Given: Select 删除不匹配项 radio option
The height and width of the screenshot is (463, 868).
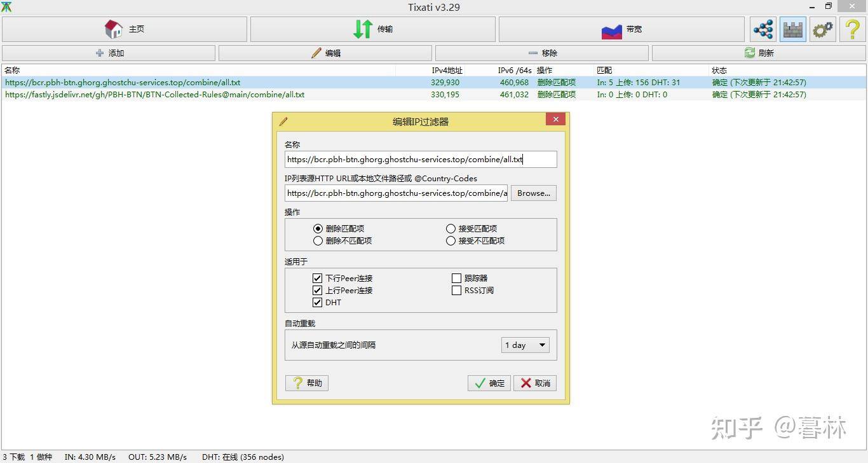Looking at the screenshot, I should [342, 240].
